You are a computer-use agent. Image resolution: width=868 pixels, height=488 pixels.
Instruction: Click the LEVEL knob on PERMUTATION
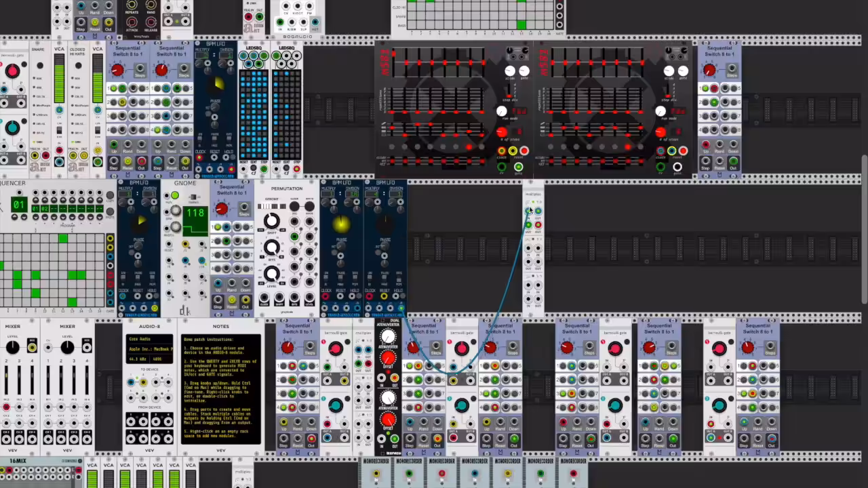tap(271, 274)
